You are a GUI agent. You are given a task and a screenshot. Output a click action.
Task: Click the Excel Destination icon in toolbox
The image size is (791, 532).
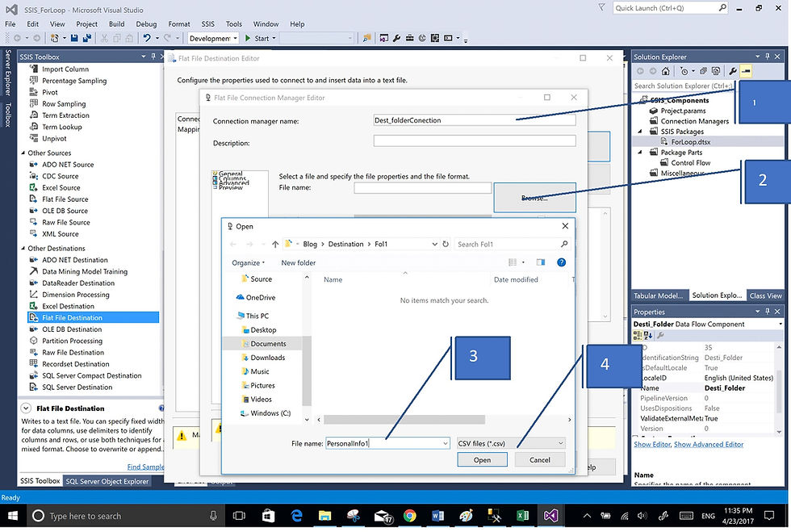[x=34, y=306]
